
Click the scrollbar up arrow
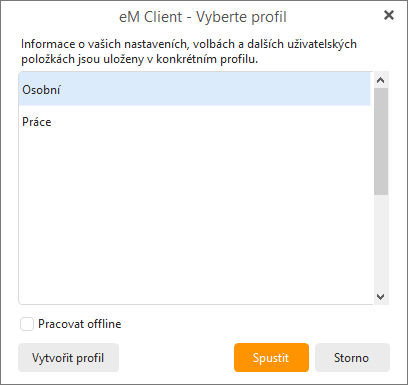click(381, 80)
